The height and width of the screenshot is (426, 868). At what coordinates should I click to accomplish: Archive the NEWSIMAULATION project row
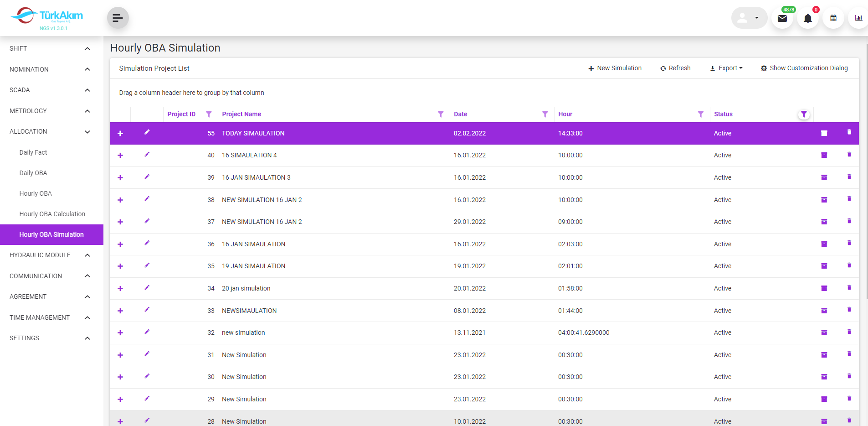point(824,311)
